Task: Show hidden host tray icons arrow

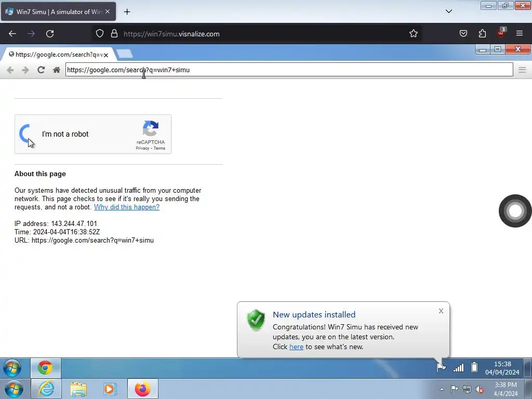Action: pyautogui.click(x=442, y=389)
